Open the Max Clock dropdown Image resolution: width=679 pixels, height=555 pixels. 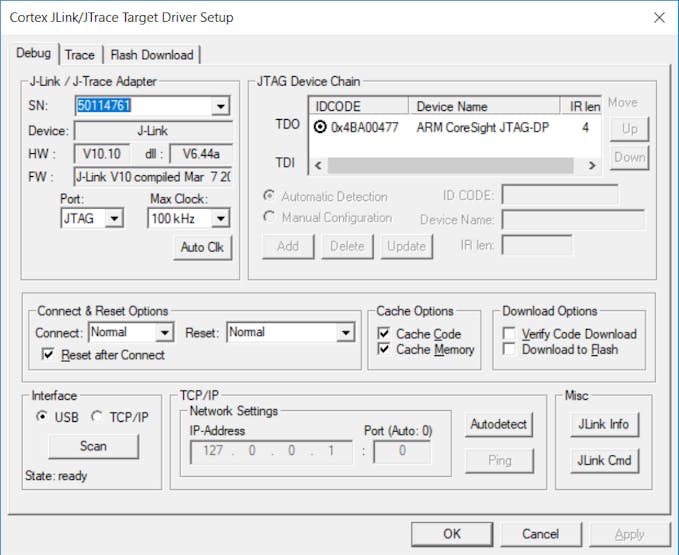click(220, 219)
